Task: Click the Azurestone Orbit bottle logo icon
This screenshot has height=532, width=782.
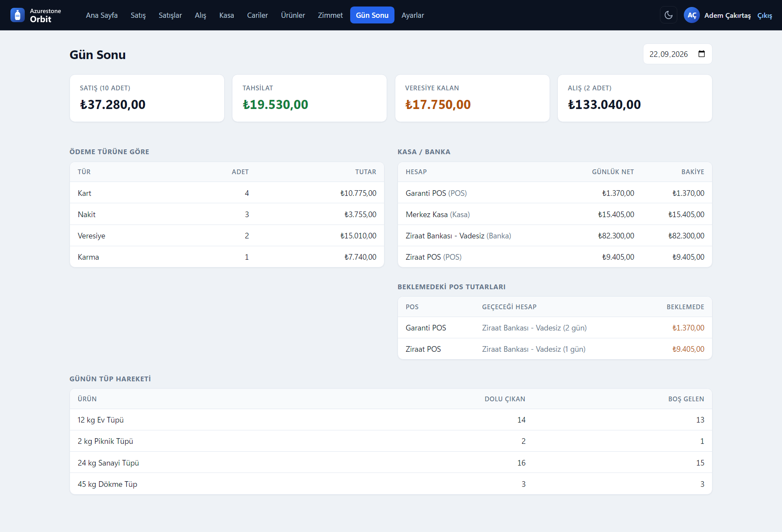Action: click(x=17, y=15)
